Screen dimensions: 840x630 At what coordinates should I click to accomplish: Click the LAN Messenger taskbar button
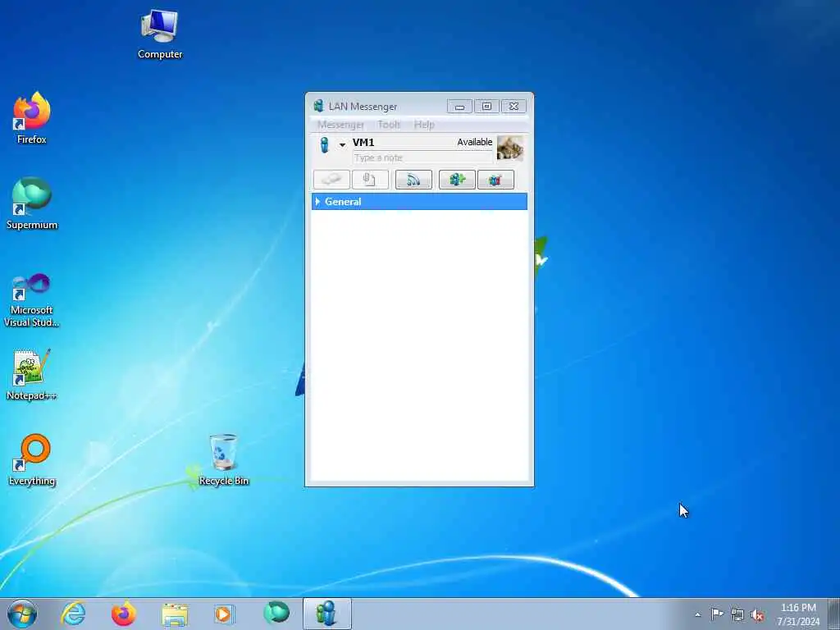pyautogui.click(x=327, y=614)
